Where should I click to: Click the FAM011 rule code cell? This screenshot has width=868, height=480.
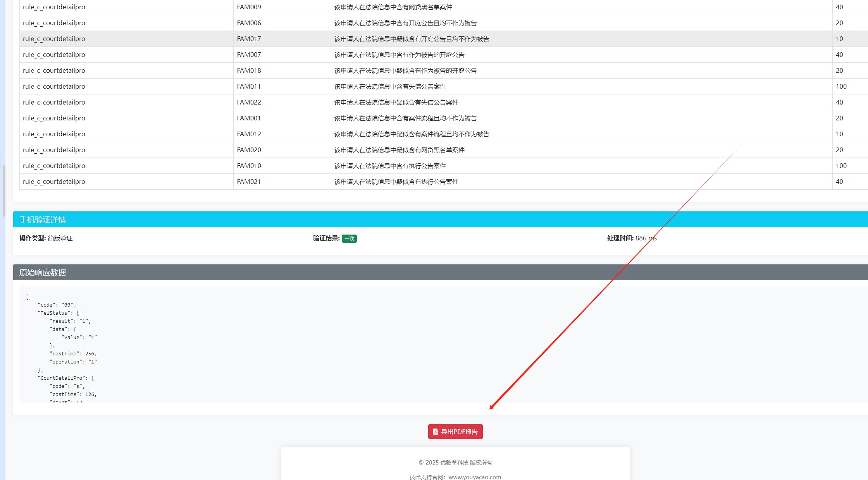pyautogui.click(x=249, y=86)
